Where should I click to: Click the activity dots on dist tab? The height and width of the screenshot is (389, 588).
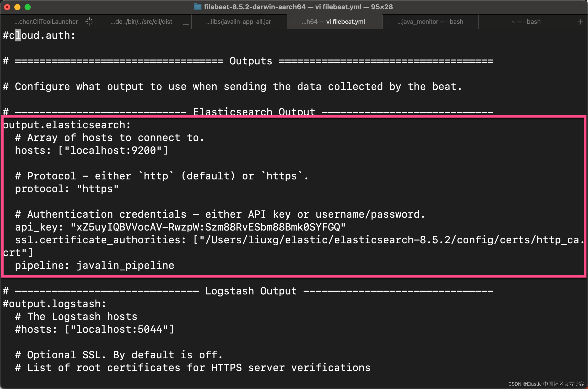[x=186, y=24]
